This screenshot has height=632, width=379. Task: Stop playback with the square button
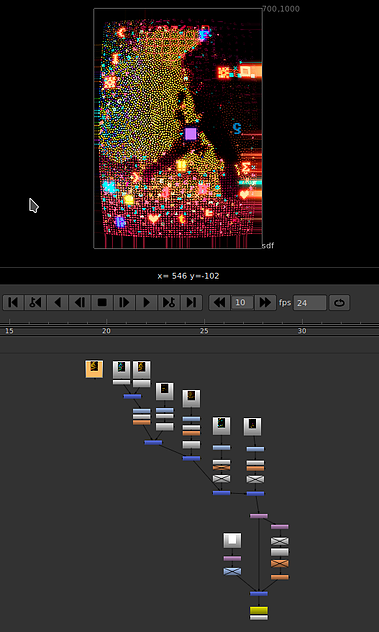point(102,302)
